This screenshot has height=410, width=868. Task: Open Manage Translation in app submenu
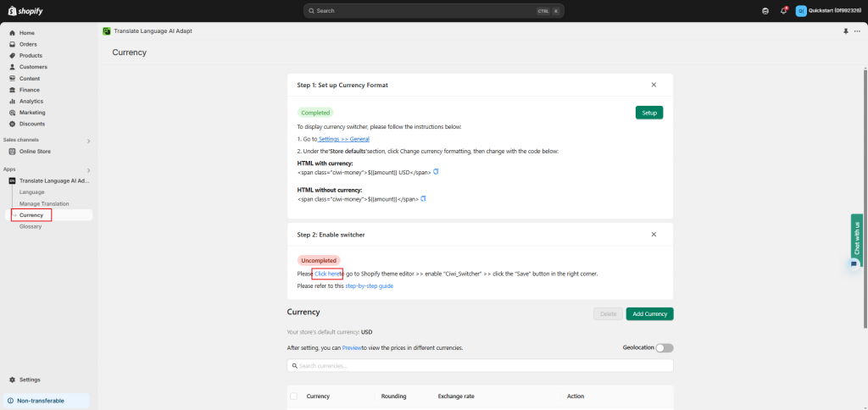[44, 203]
